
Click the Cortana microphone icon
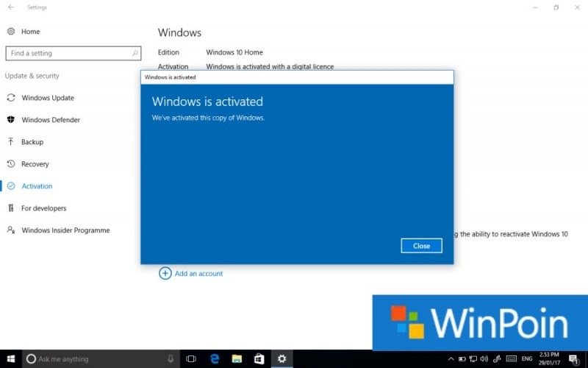click(171, 358)
